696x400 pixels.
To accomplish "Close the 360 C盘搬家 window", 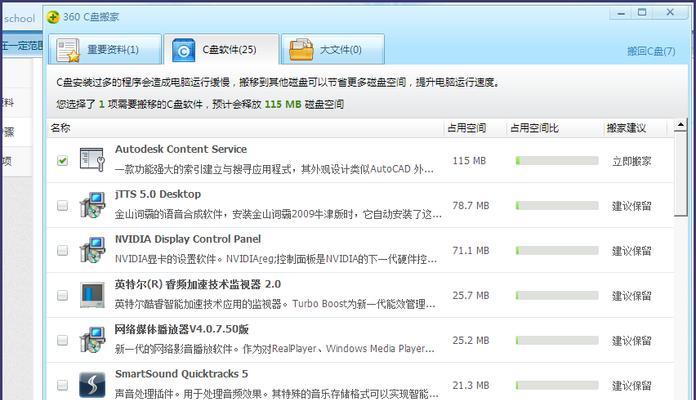I will [x=670, y=12].
